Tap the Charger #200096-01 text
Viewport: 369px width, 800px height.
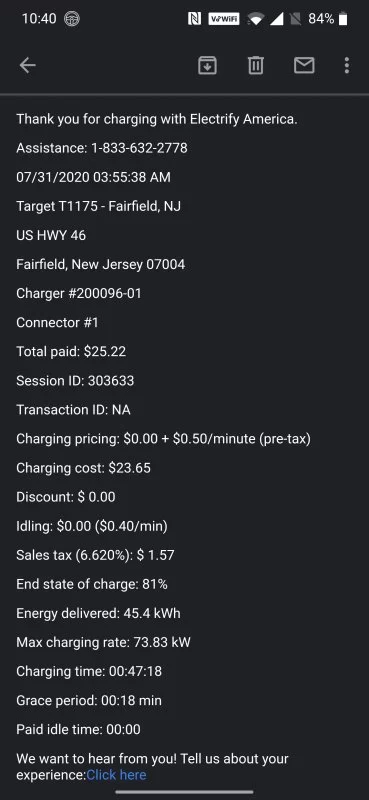[x=79, y=293]
